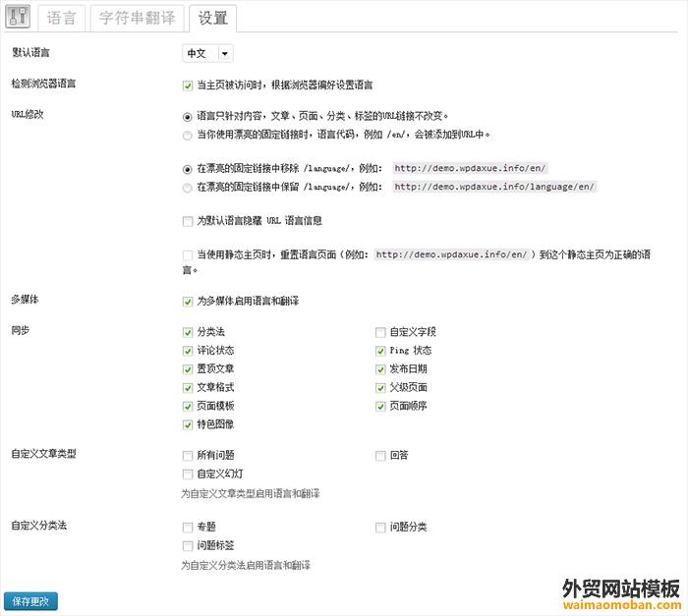Toggle the browser language detection checkbox
The width and height of the screenshot is (688, 616).
[x=188, y=85]
